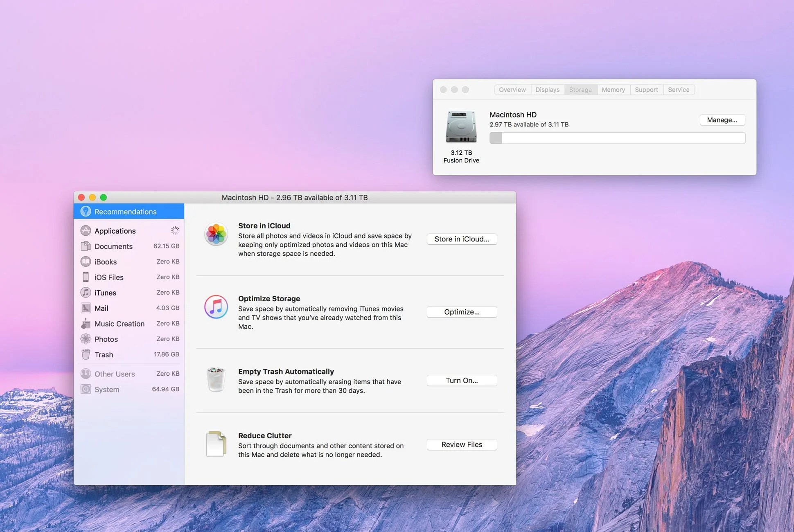Click the Manage... button in About This Mac
The image size is (794, 532).
(x=722, y=120)
